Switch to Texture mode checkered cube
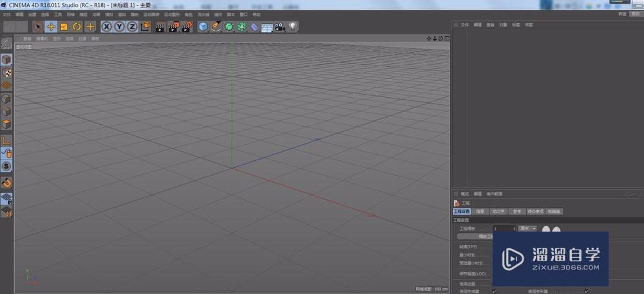The height and width of the screenshot is (294, 644). coord(6,73)
